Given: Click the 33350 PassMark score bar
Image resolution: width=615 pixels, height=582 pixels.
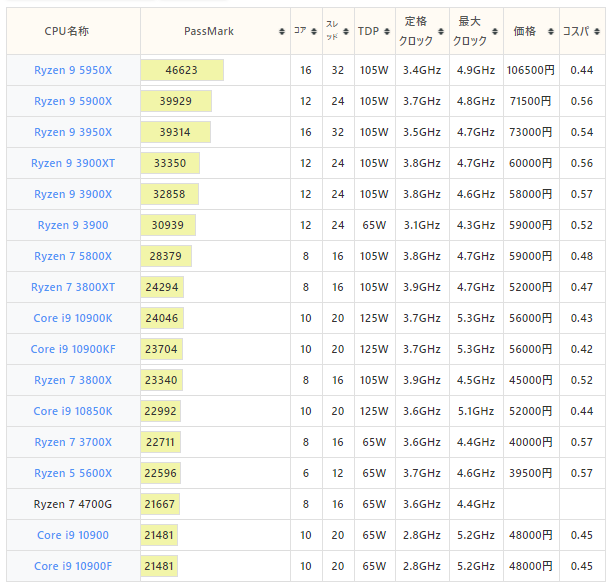Looking at the screenshot, I should (x=170, y=163).
